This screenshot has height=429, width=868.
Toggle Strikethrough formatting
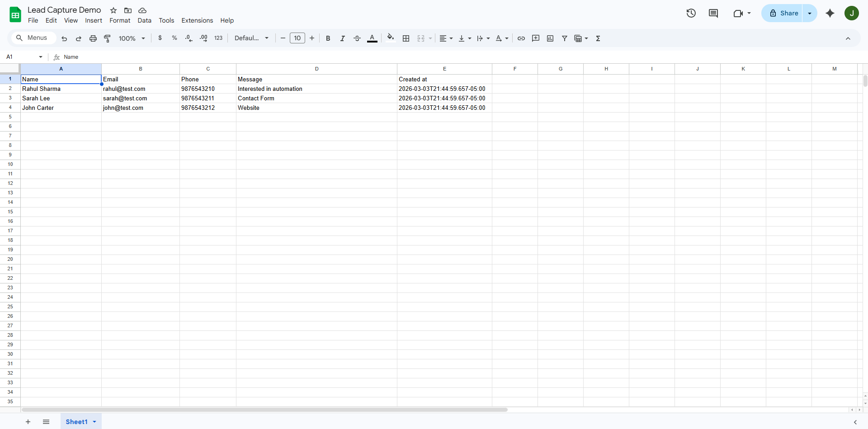point(357,38)
